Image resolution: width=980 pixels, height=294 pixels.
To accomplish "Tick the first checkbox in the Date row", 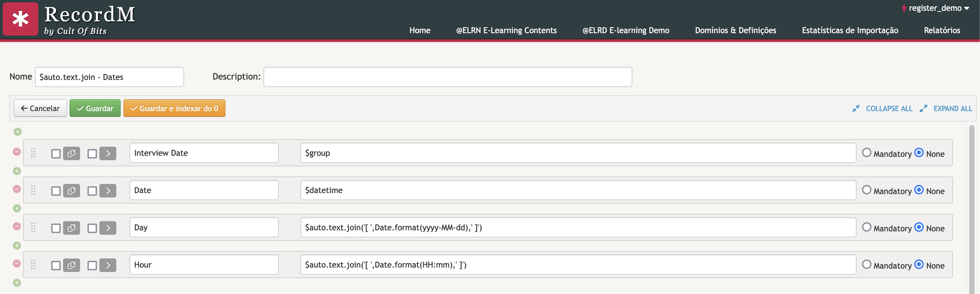I will 56,191.
